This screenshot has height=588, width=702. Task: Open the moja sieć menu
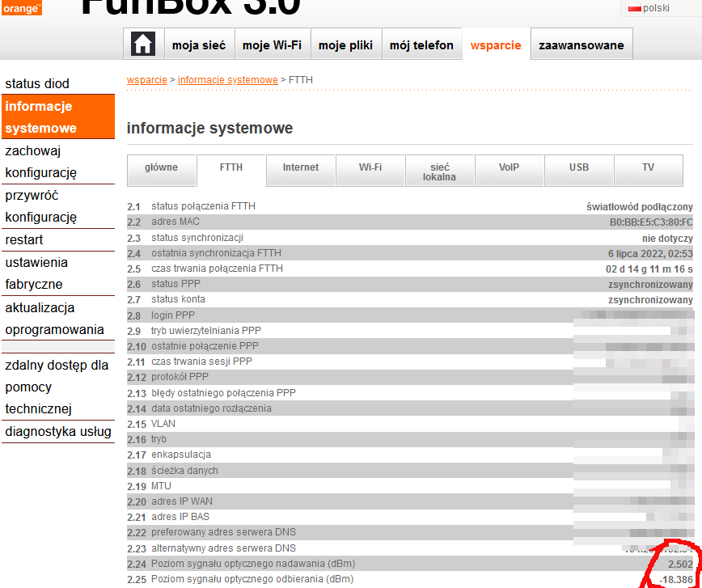199,45
